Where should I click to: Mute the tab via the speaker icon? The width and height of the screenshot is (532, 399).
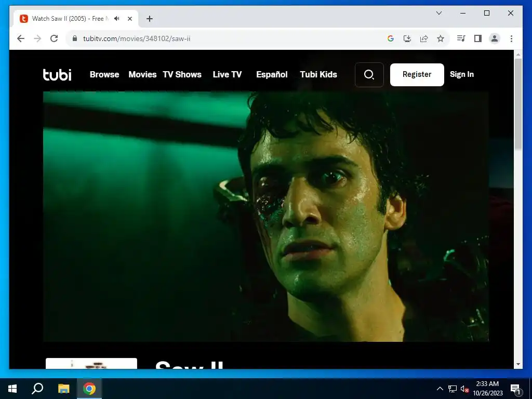(x=117, y=19)
